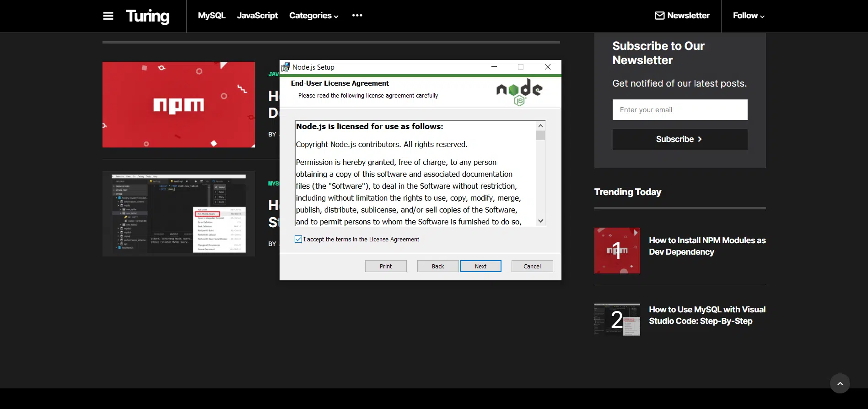Click the 'Trending Today' heading

pyautogui.click(x=627, y=192)
